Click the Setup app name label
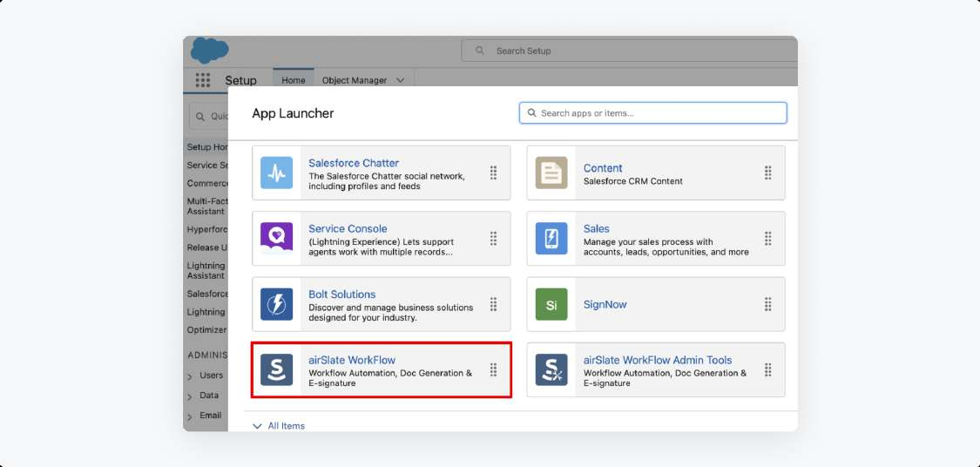This screenshot has width=980, height=467. [x=240, y=81]
